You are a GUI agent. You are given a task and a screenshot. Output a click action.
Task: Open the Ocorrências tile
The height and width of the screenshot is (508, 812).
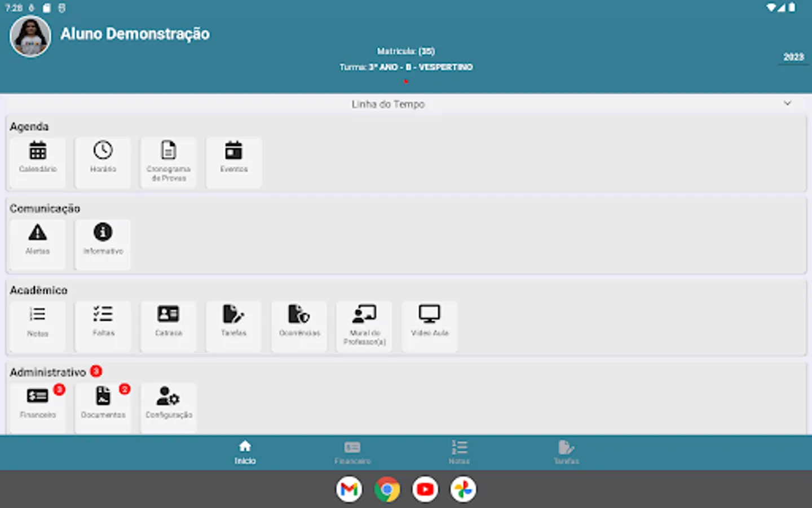coord(299,326)
